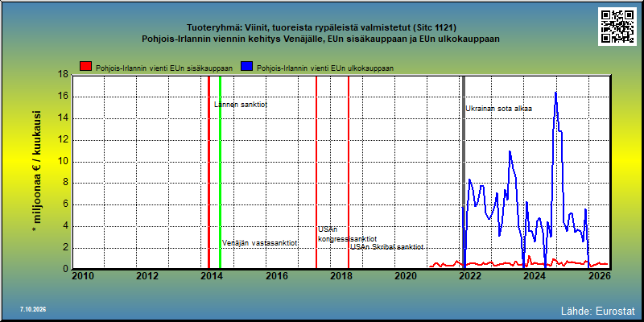Viewport: 644px width, 322px height.
Task: Select the blue legend color swatch
Action: point(248,67)
